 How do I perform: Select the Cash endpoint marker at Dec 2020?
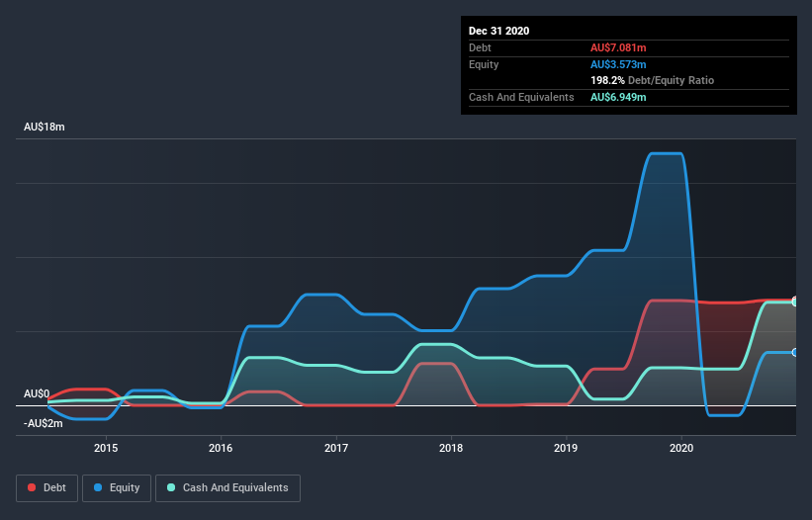tap(795, 303)
